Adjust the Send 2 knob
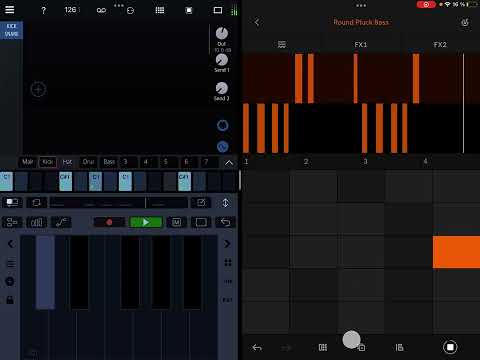The width and height of the screenshot is (480, 360). tap(222, 88)
